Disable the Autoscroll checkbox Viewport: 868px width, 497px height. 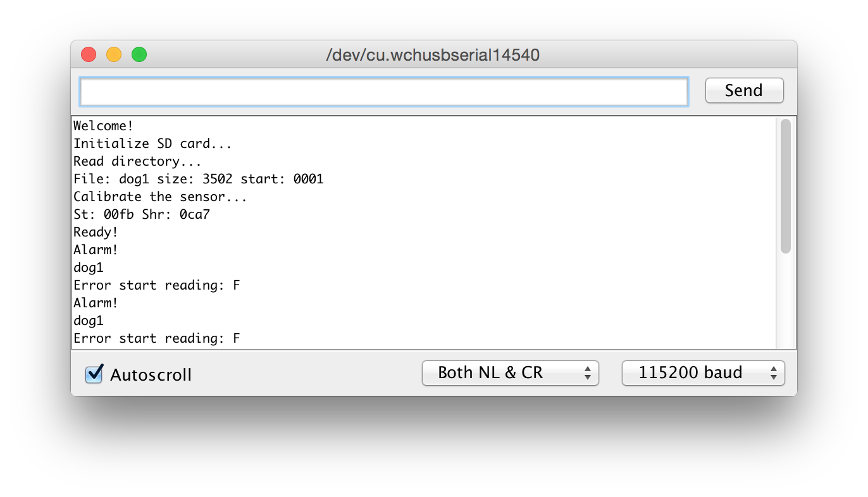pos(94,374)
